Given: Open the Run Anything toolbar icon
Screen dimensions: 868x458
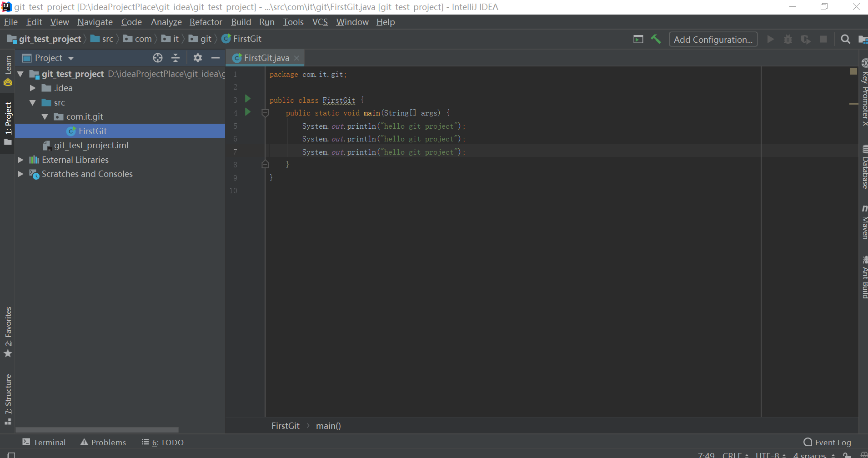Looking at the screenshot, I should point(638,39).
